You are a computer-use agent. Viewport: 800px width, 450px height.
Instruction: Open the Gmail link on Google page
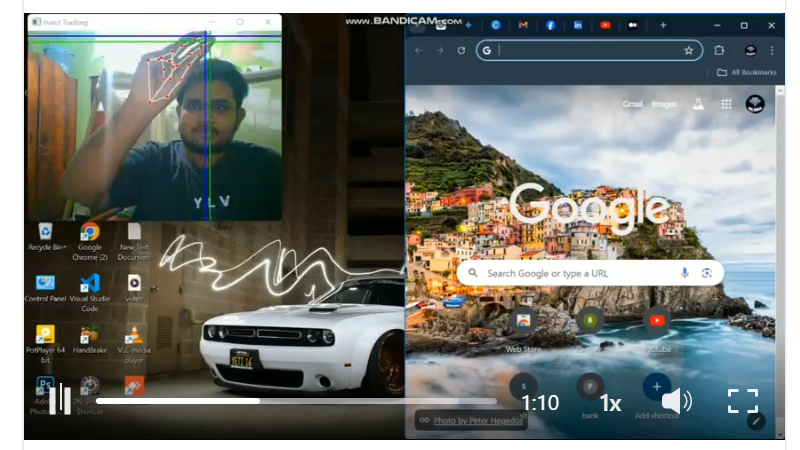click(632, 104)
